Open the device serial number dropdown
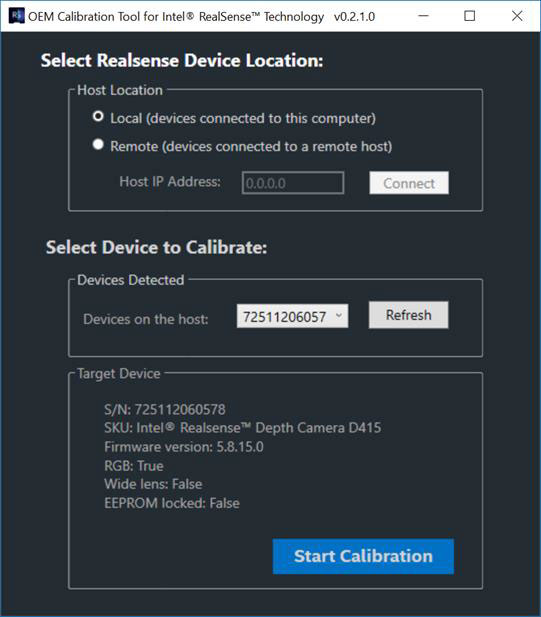541x617 pixels. pyautogui.click(x=292, y=316)
